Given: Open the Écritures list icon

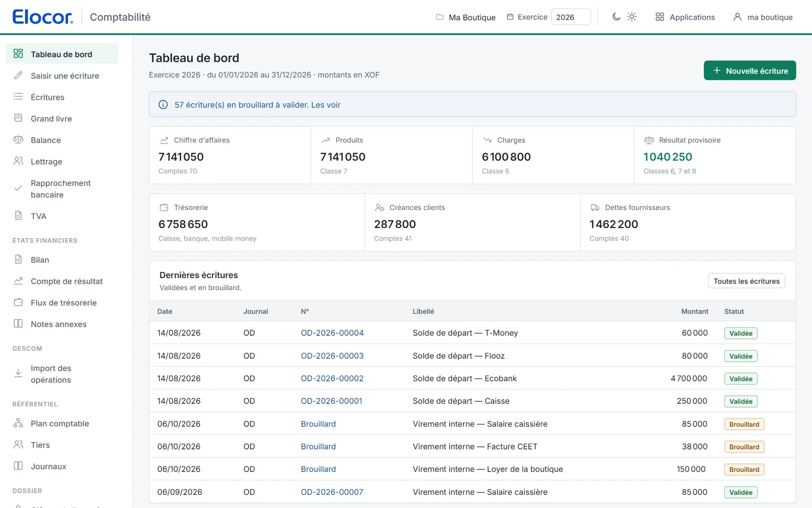Looking at the screenshot, I should click(x=18, y=97).
